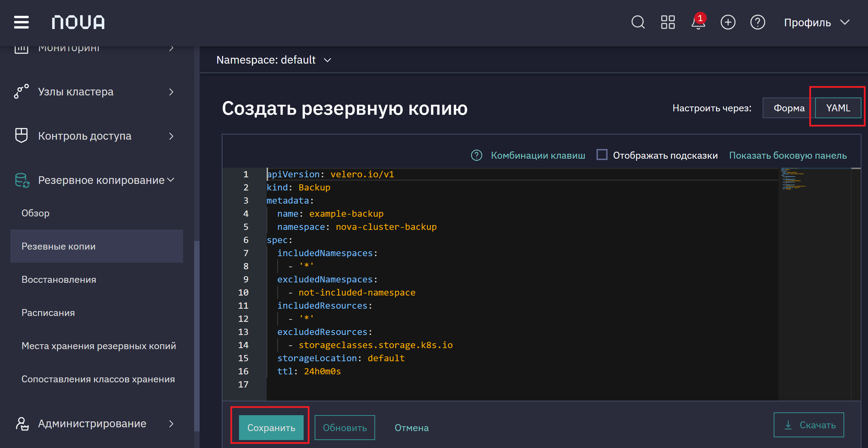This screenshot has height=448, width=868.
Task: Click the access control shield icon
Action: coord(21,136)
